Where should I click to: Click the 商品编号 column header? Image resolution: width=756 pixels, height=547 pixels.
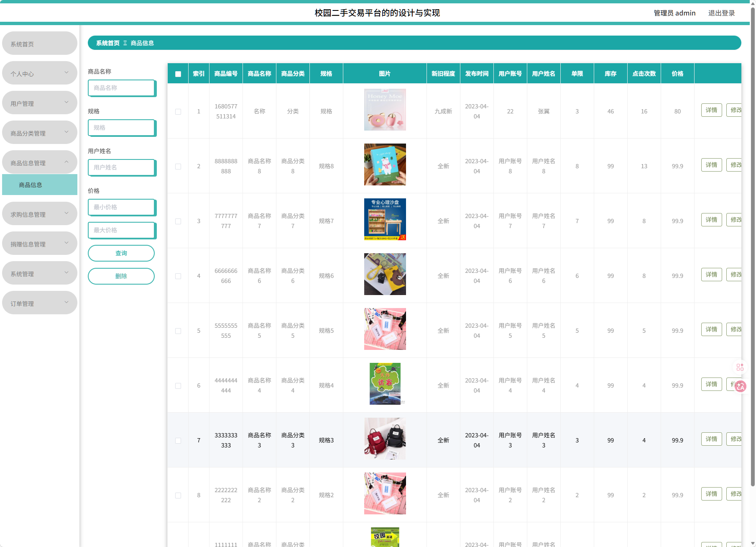(226, 74)
